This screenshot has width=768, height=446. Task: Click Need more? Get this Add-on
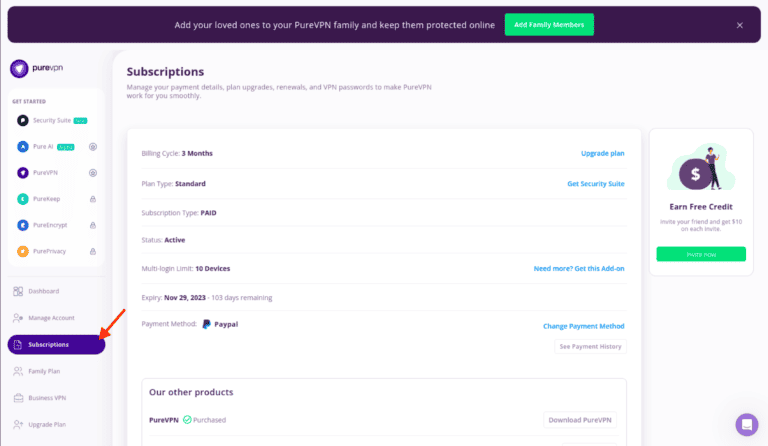[x=579, y=269]
